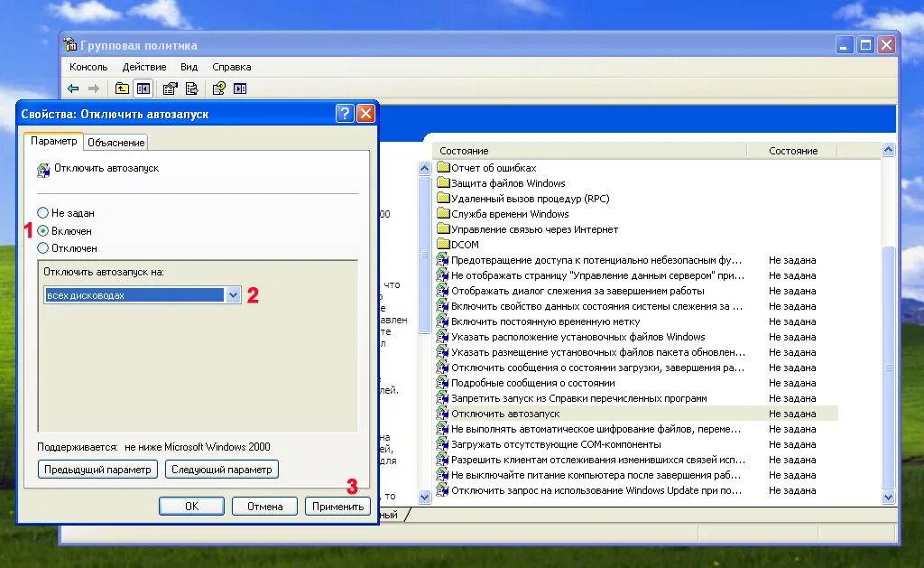Select the Отключен radio button

(x=43, y=248)
